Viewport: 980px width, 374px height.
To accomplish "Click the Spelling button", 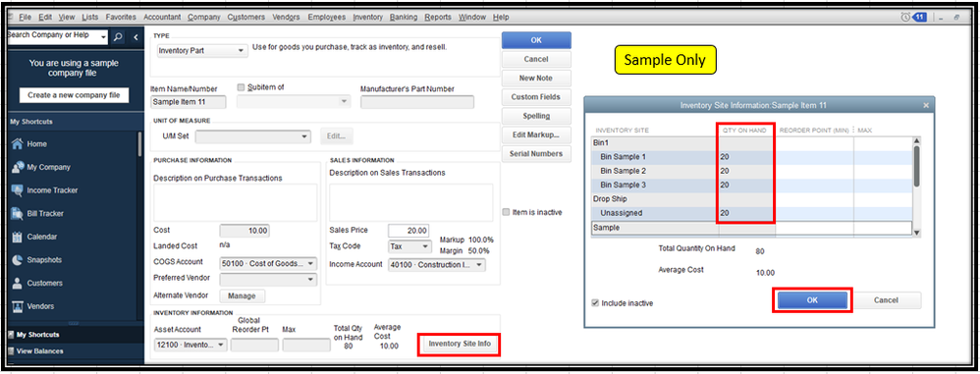I will click(536, 116).
